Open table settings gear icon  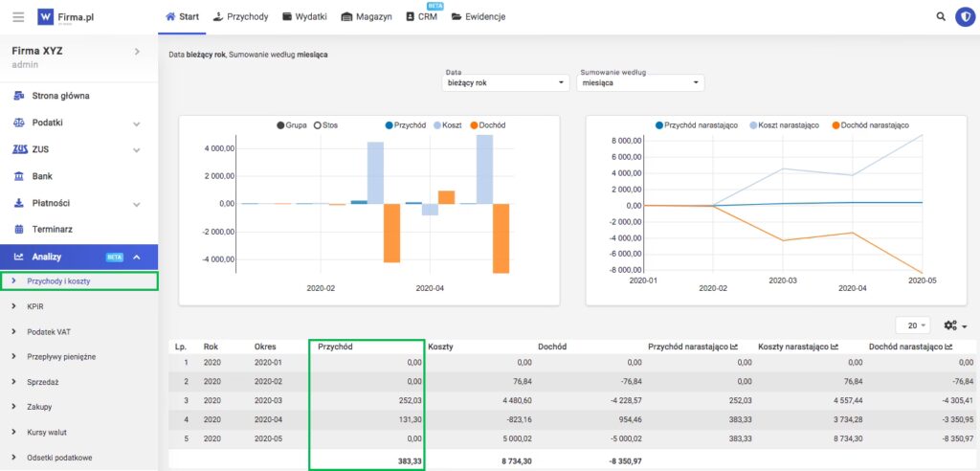point(953,325)
